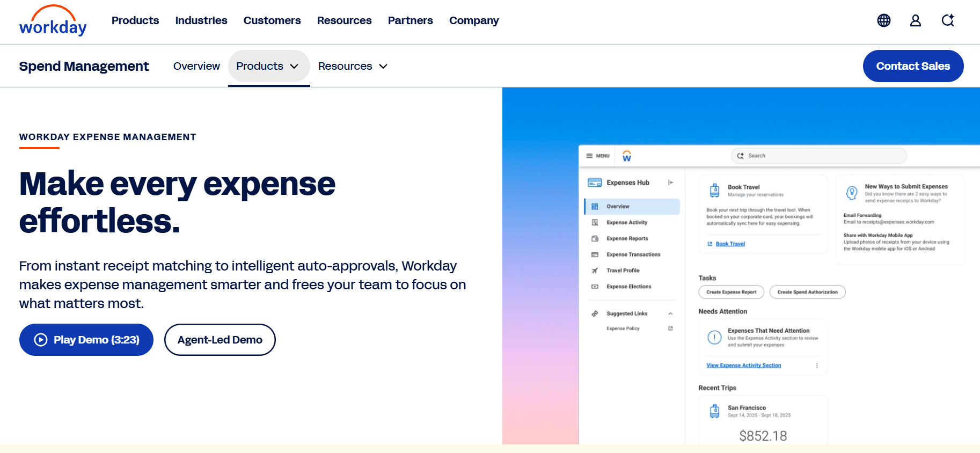The width and height of the screenshot is (980, 453).
Task: Expand the Resources dropdown chevron in subnav
Action: click(383, 67)
